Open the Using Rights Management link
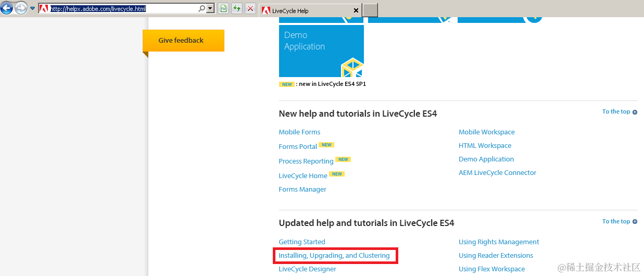644x276 pixels. pos(499,242)
